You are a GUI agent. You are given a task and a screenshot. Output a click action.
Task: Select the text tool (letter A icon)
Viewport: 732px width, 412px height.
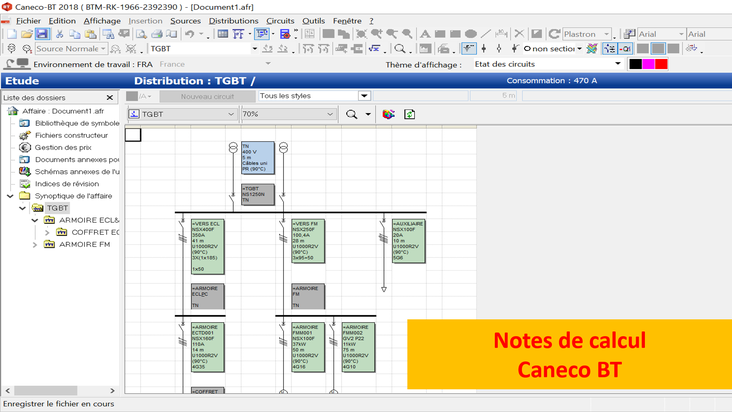pyautogui.click(x=425, y=34)
